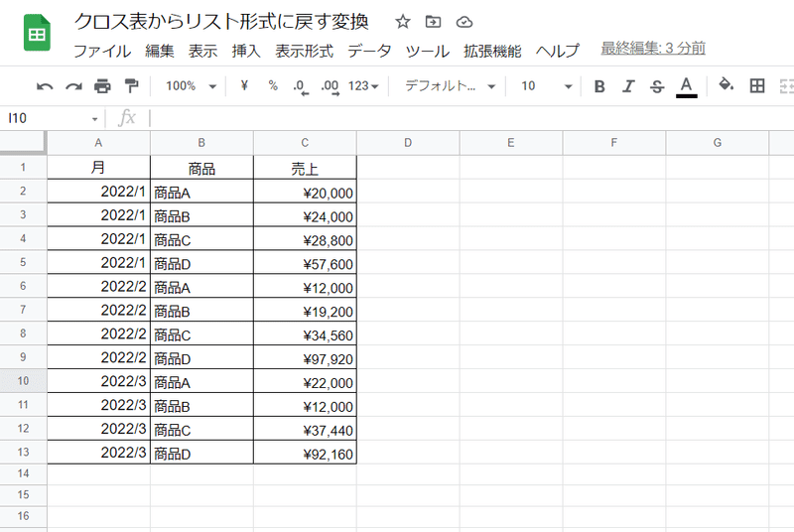Screen dimensions: 794x532
Task: Open the デフォルト font dropdown
Action: pyautogui.click(x=450, y=86)
